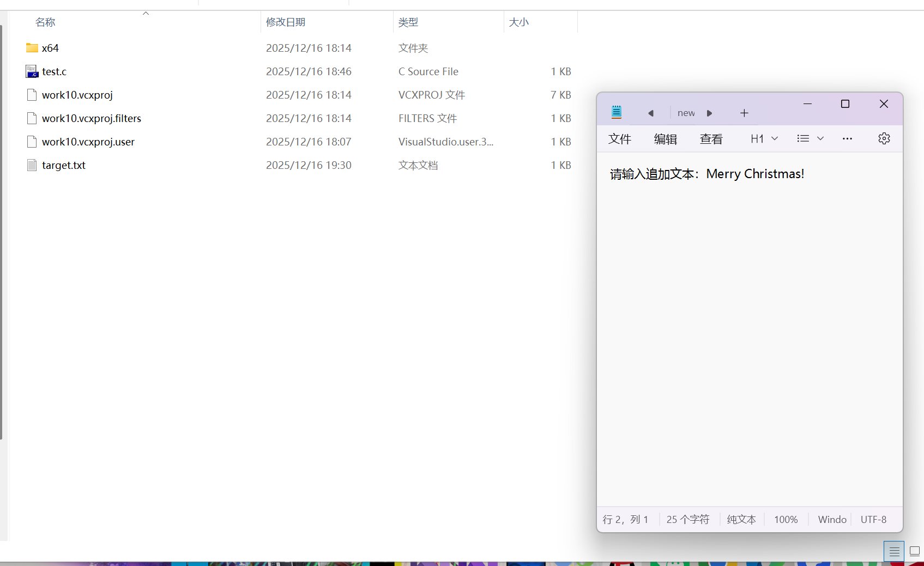
Task: Open the 文件 menu in Notepad
Action: [620, 139]
